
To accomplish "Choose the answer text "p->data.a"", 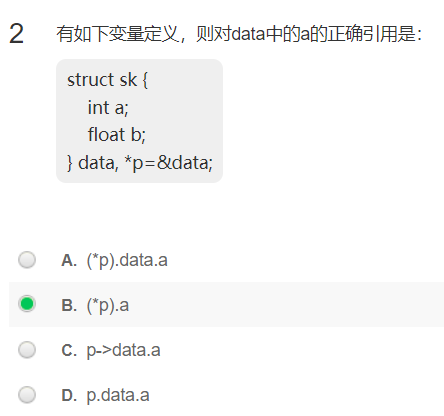I will 123,351.
